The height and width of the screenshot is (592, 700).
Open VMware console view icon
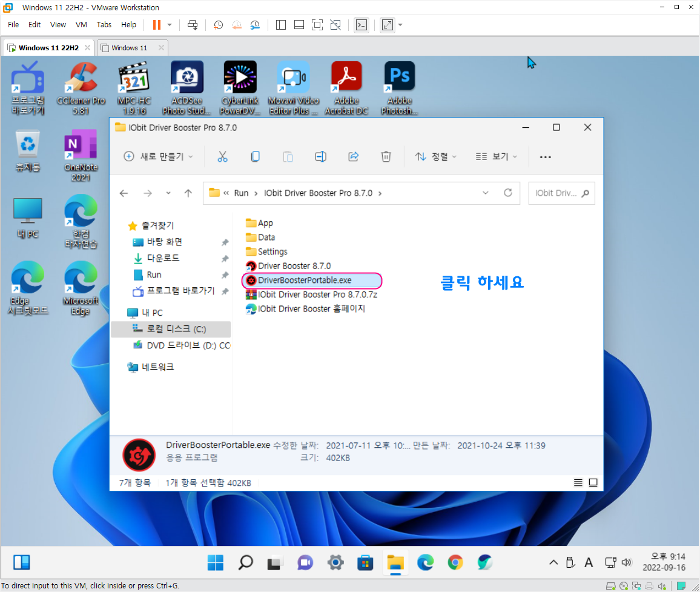(x=361, y=25)
